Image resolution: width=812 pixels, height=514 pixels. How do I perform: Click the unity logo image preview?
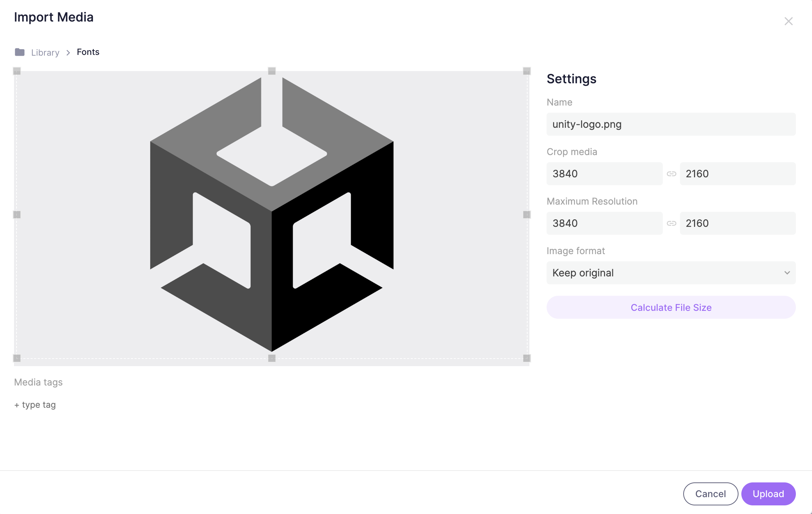[272, 215]
